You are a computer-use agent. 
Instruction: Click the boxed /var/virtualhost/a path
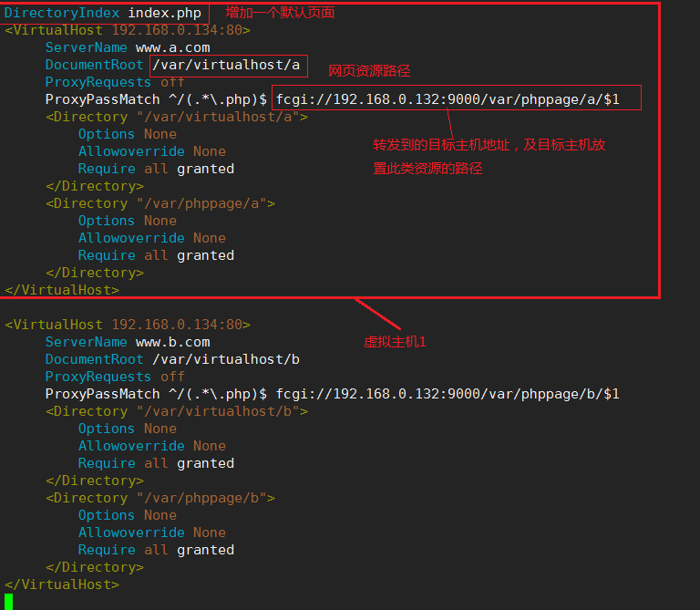coord(226,66)
